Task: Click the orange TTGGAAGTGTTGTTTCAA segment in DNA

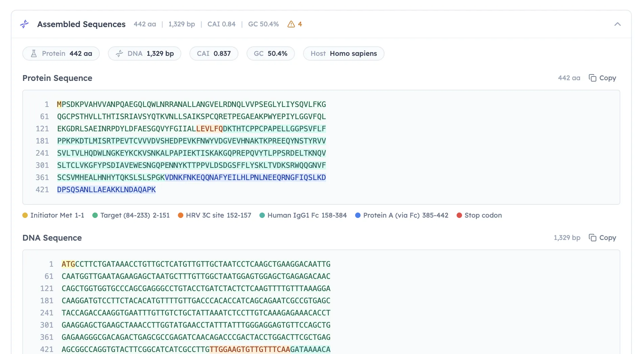Action: [x=250, y=349]
